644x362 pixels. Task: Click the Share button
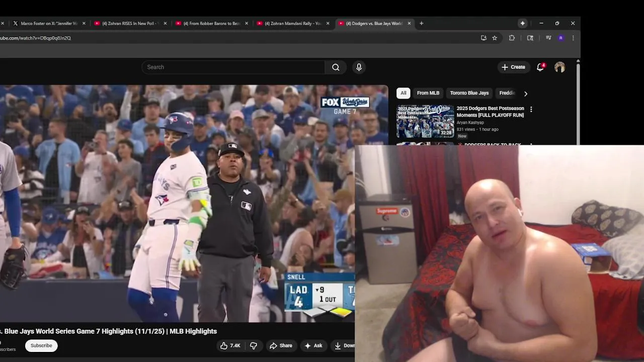tap(281, 346)
